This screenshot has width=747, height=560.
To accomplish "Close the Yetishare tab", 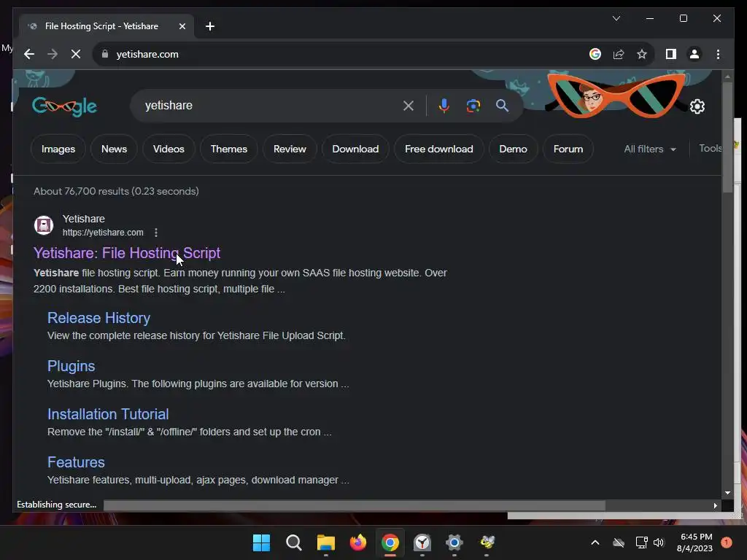I will click(182, 26).
